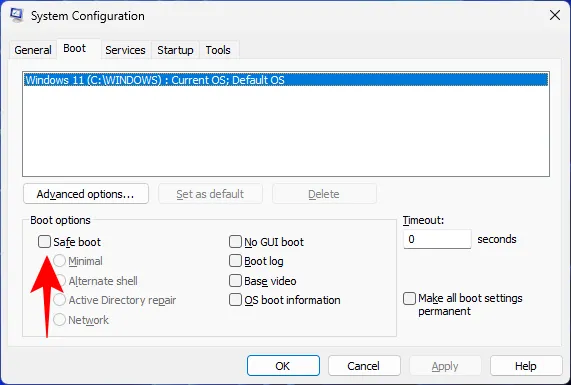This screenshot has height=385, width=571.
Task: Check Make all boot settings permanent
Action: tap(409, 298)
